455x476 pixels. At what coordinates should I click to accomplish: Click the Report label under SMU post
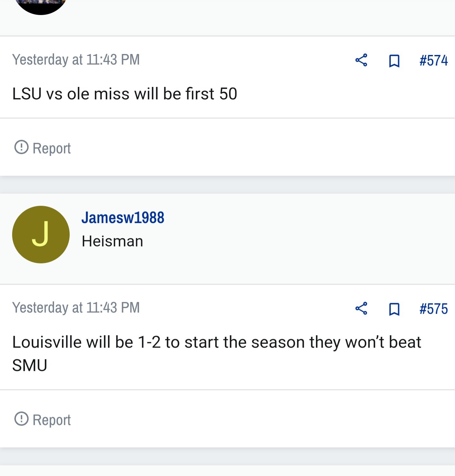coord(51,420)
